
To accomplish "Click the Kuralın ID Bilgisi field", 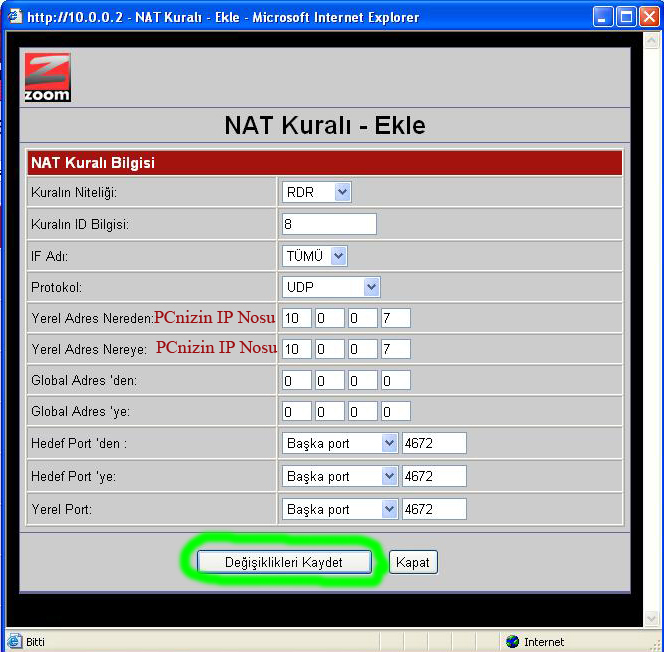I will [x=329, y=224].
